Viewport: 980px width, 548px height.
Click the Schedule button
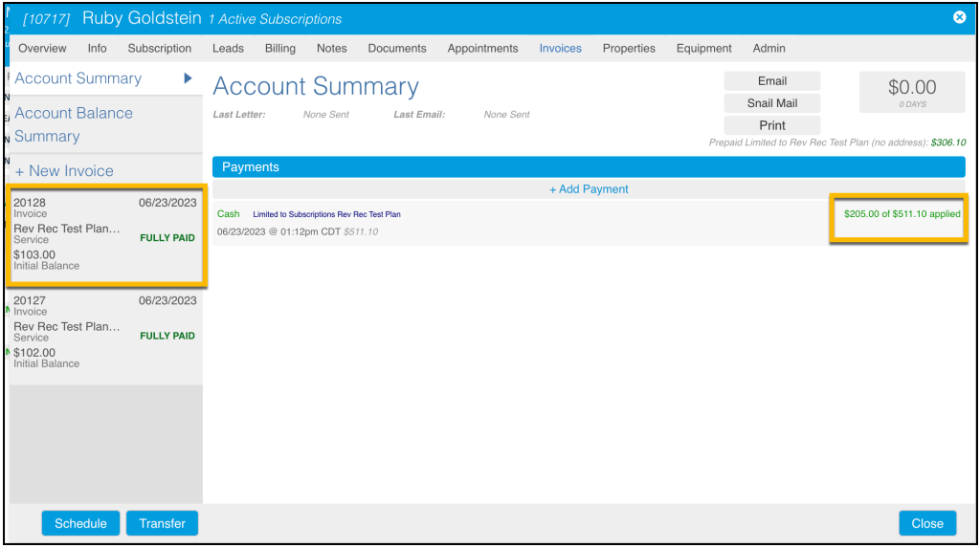pos(80,523)
